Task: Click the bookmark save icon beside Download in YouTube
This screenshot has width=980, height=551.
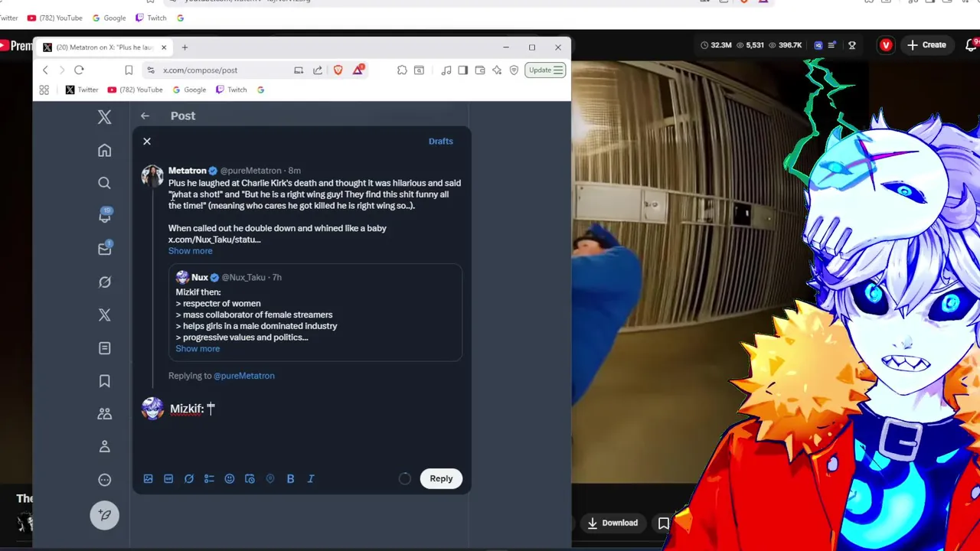Action: (663, 523)
